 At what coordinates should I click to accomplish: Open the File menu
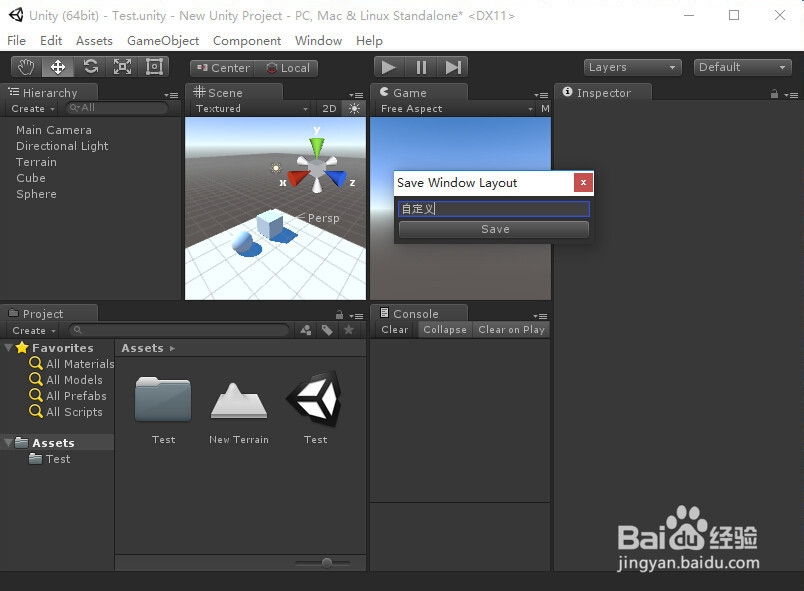(x=16, y=40)
